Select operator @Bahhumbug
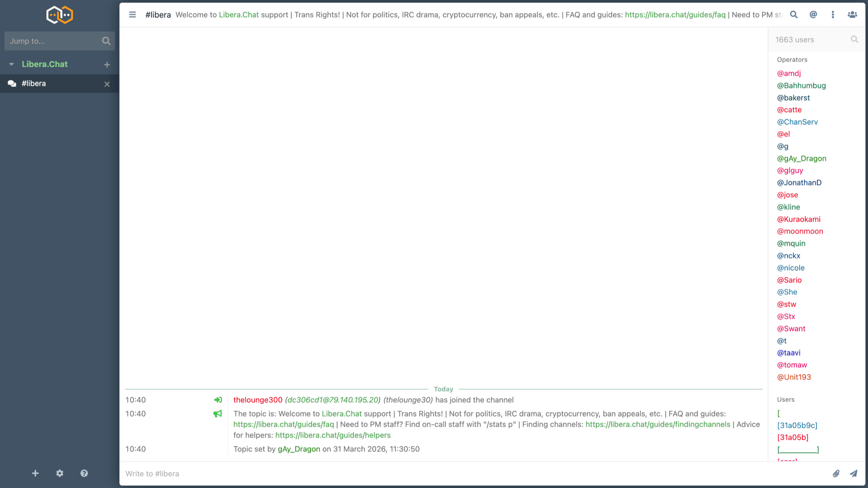 coord(801,85)
